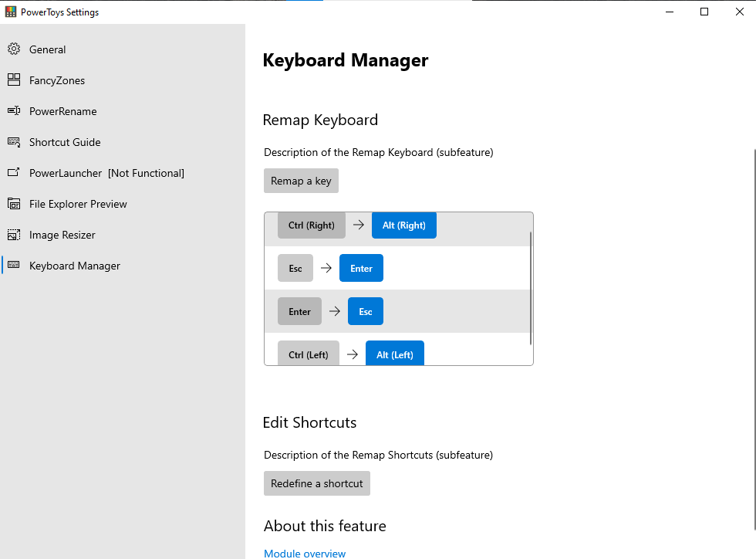Select the Image Resizer icon
Screen dimensions: 756x559
pos(13,234)
